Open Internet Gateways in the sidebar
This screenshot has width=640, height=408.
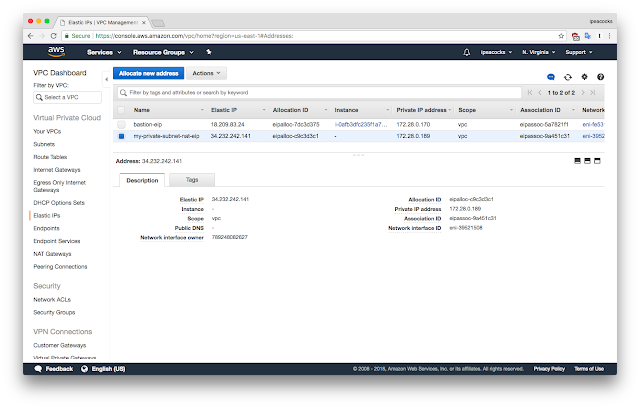[57, 170]
